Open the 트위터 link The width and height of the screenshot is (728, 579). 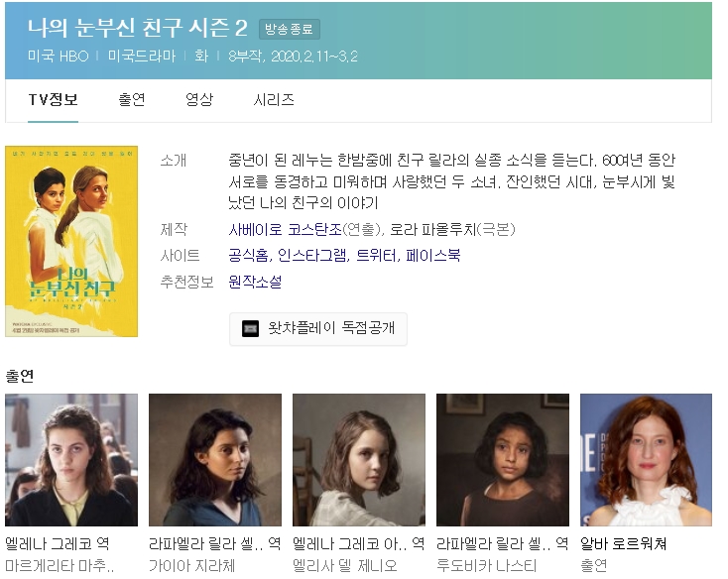[377, 256]
